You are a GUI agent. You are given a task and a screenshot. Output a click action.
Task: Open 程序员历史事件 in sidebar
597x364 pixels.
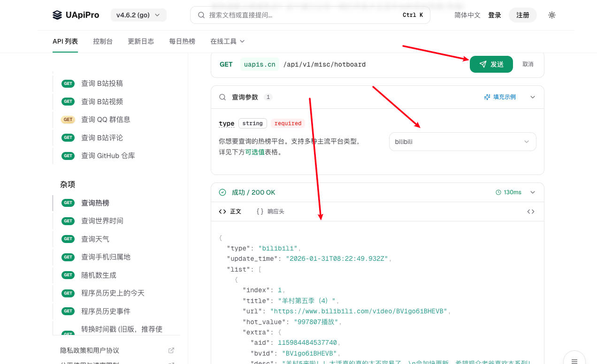[x=106, y=311]
